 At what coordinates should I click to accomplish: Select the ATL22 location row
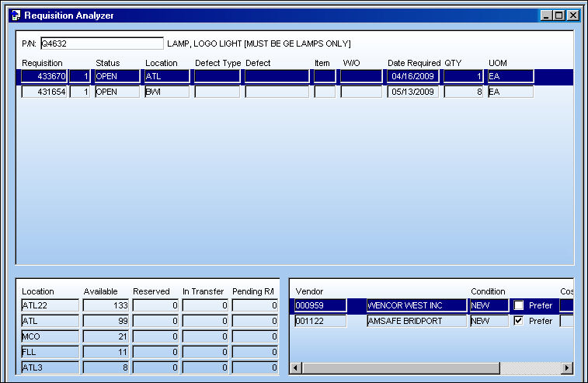pyautogui.click(x=150, y=305)
